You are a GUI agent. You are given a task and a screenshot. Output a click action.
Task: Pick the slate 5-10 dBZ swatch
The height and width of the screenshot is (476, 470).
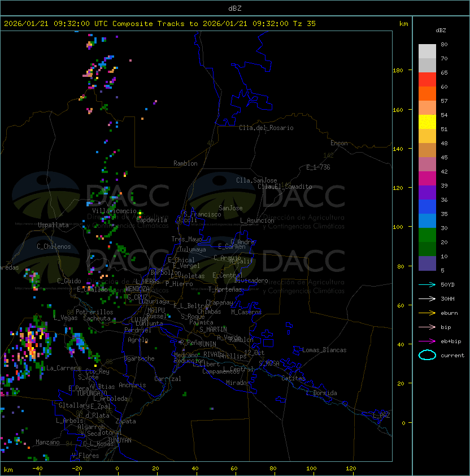click(427, 263)
